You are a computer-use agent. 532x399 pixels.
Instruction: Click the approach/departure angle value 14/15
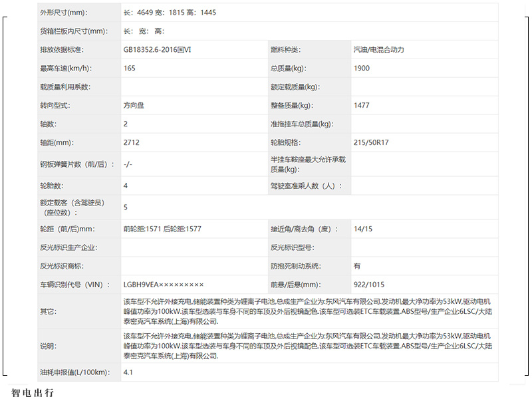362,229
